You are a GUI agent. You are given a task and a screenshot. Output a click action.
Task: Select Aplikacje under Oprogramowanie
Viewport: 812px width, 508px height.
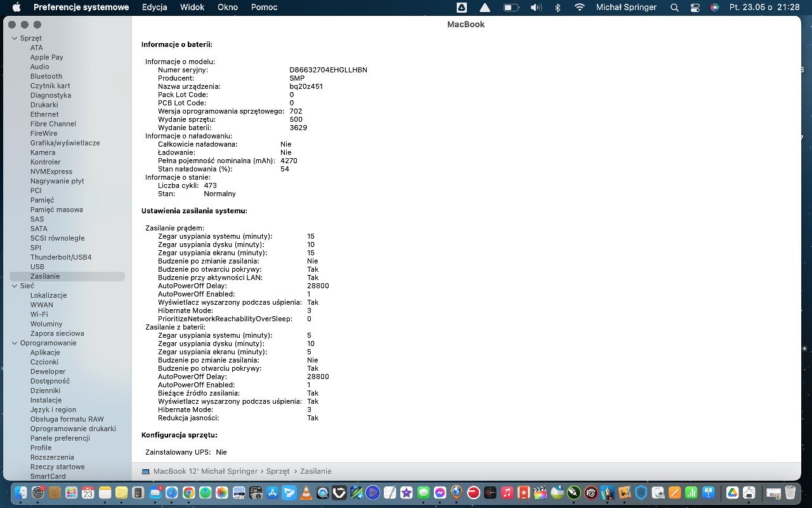click(x=45, y=352)
